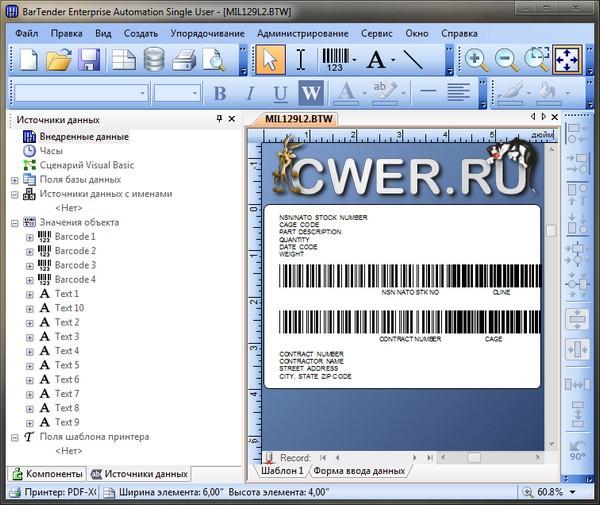Open the Упорядочивание menu
The image size is (600, 505).
pos(207,33)
